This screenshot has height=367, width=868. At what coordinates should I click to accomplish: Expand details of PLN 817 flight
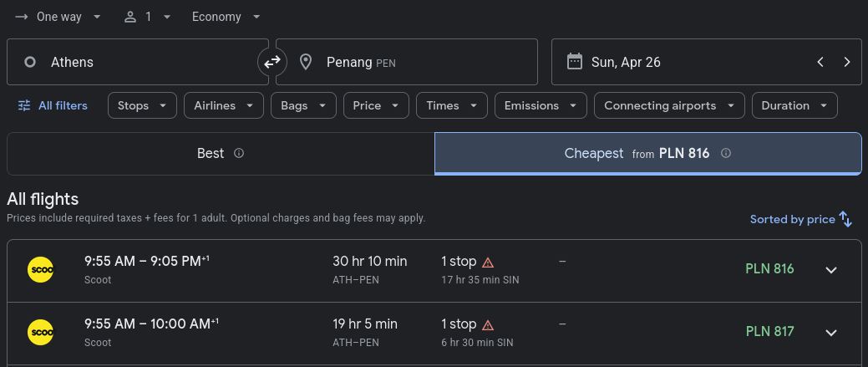(831, 333)
